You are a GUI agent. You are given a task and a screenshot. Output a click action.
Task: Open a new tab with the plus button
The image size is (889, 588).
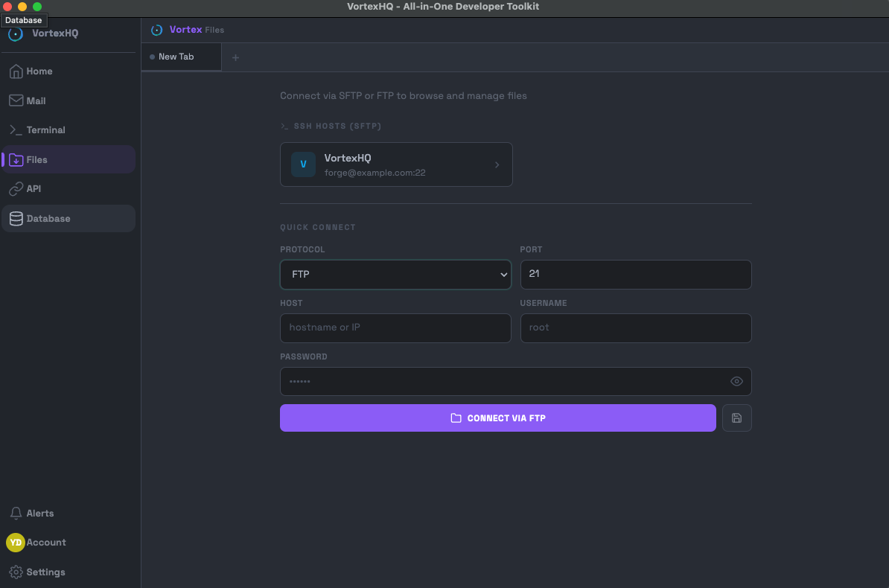coord(235,57)
